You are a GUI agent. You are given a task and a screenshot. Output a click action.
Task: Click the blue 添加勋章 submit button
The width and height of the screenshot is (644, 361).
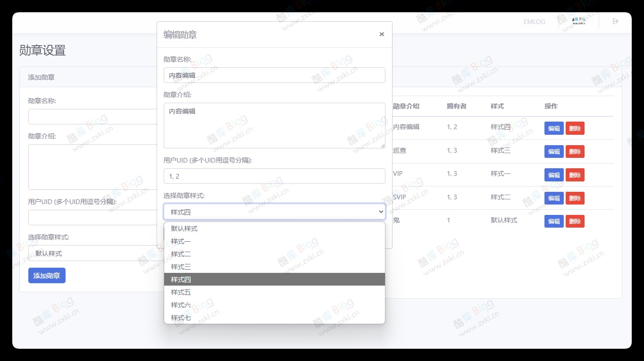click(x=46, y=276)
